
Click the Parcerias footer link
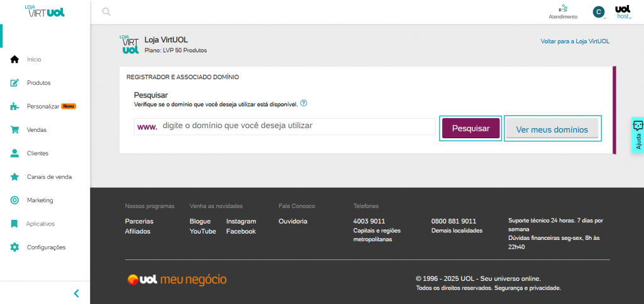coord(139,221)
